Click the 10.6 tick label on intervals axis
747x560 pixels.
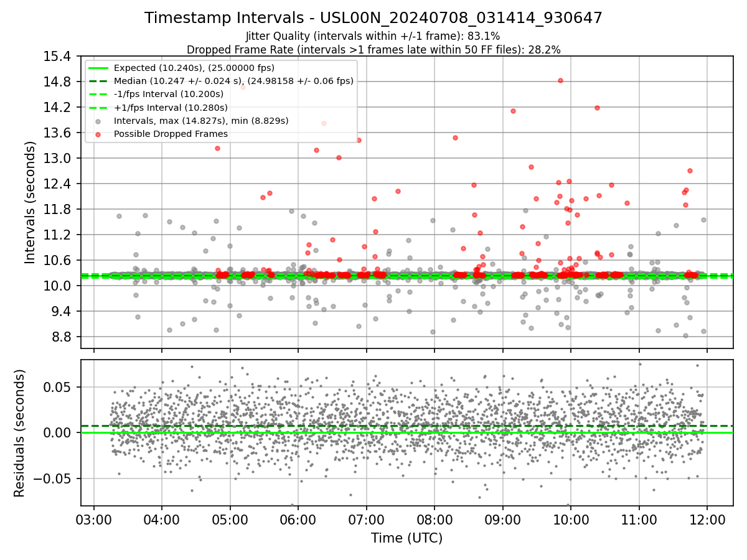tap(58, 261)
